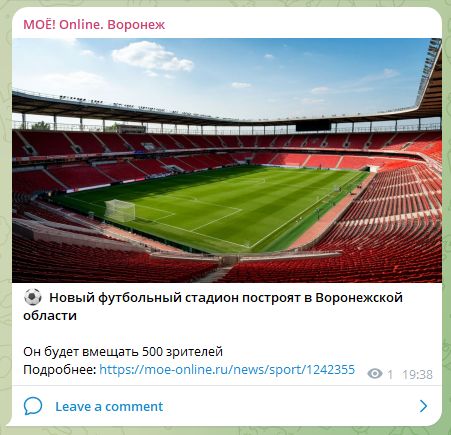The image size is (451, 435).
Task: Click the speech bubble comment icon
Action: coord(33,406)
